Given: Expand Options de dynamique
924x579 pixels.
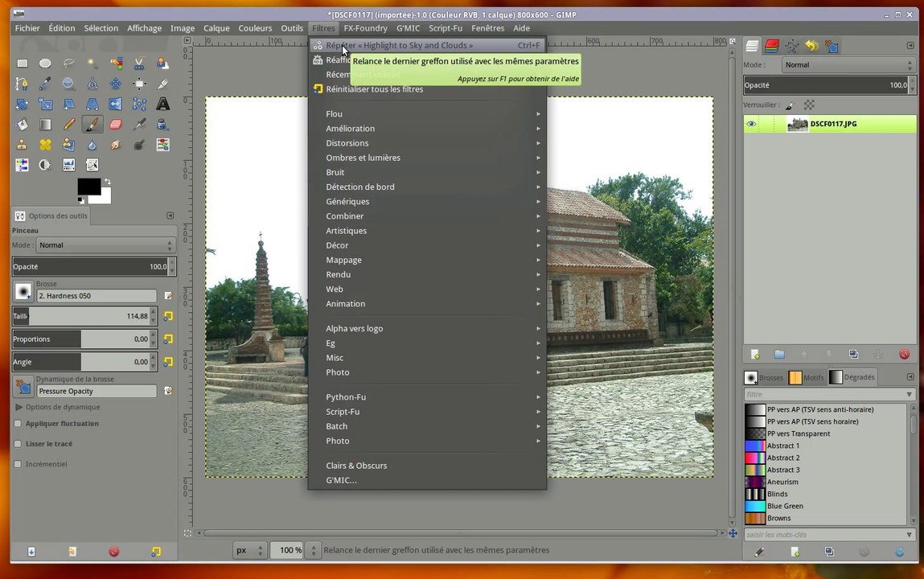Looking at the screenshot, I should 18,407.
